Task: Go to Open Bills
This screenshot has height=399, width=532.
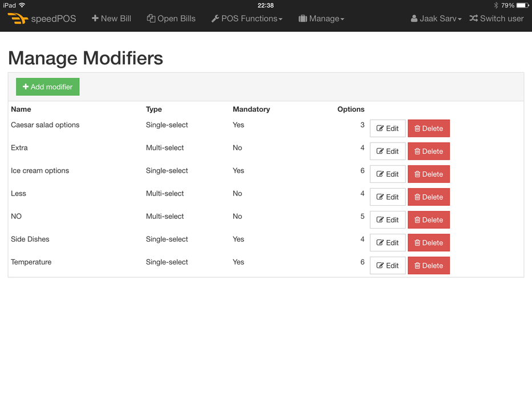Action: click(x=171, y=19)
